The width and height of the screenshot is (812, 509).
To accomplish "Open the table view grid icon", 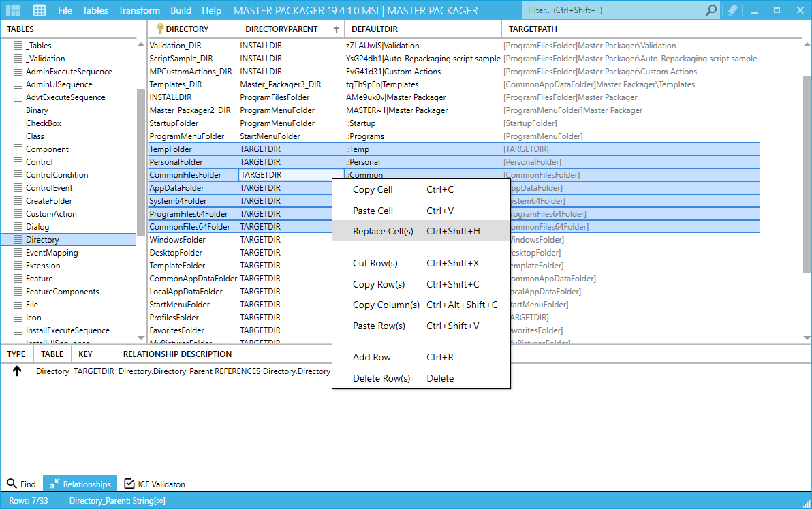I will point(40,10).
